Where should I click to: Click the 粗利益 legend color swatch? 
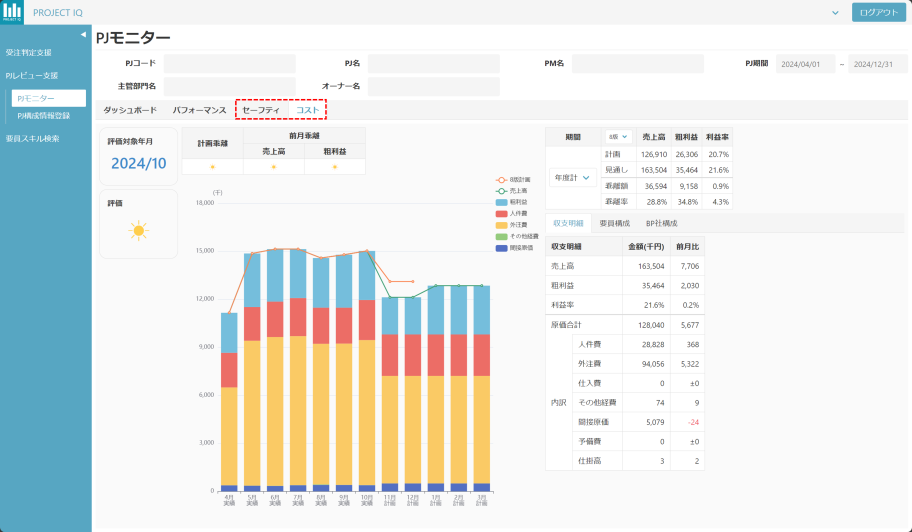501,202
